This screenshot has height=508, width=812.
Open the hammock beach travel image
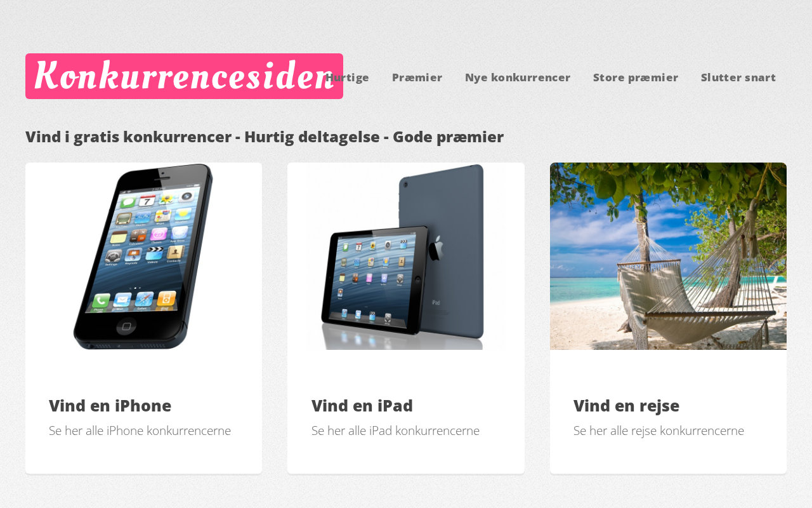668,256
